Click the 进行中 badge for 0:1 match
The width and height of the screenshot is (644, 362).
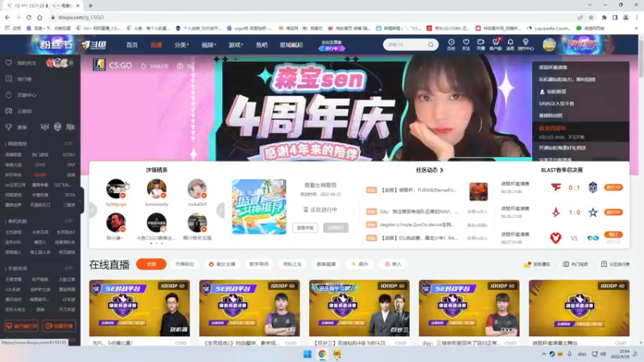click(x=613, y=187)
